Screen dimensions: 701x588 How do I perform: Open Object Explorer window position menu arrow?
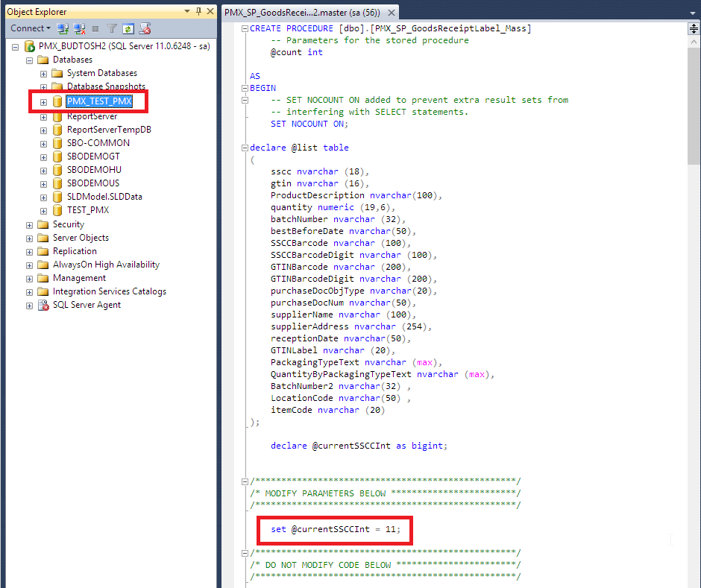[x=186, y=12]
